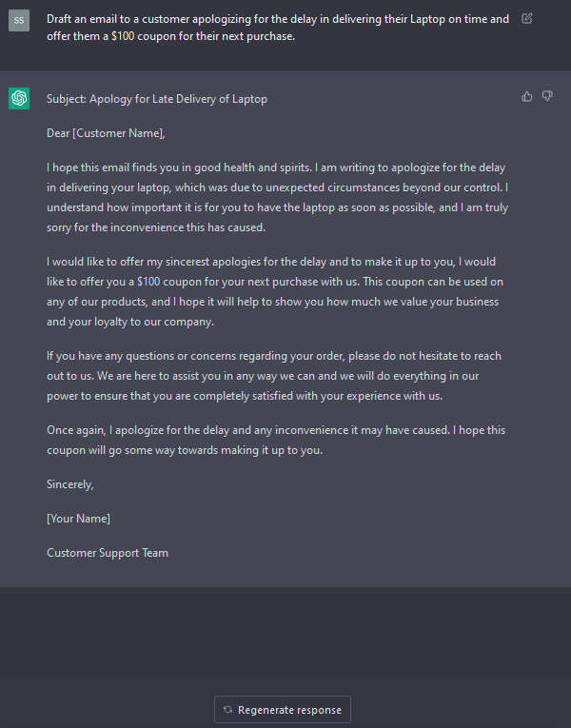Click the 'Dear [Customer Name],' greeting

[x=106, y=133]
